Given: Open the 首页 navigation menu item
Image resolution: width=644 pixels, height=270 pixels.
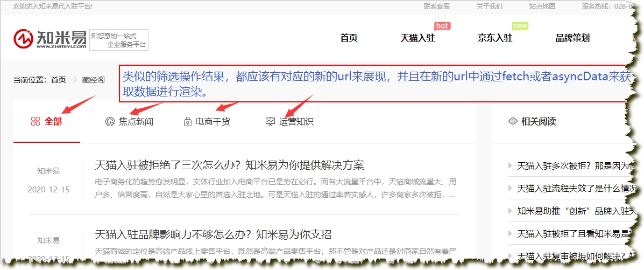Looking at the screenshot, I should [349, 38].
